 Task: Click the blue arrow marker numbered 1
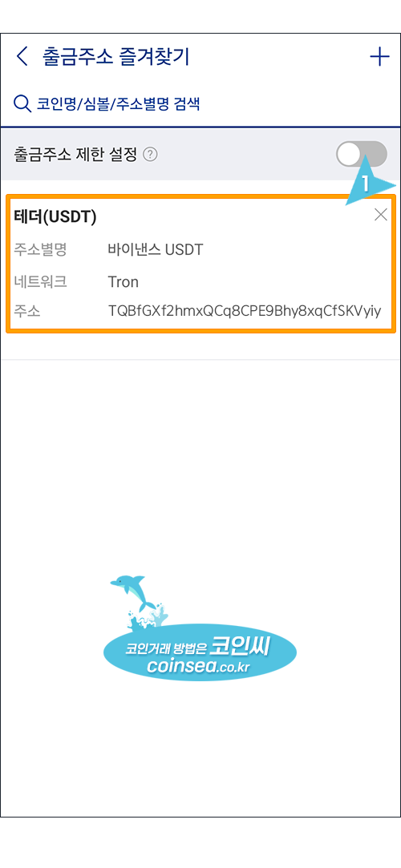pyautogui.click(x=370, y=182)
